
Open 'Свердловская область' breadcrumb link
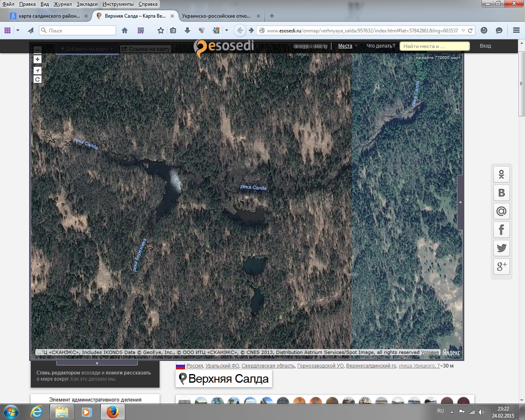[268, 366]
